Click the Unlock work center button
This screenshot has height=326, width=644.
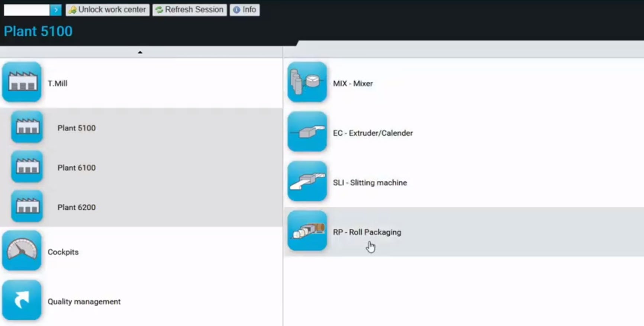click(107, 10)
